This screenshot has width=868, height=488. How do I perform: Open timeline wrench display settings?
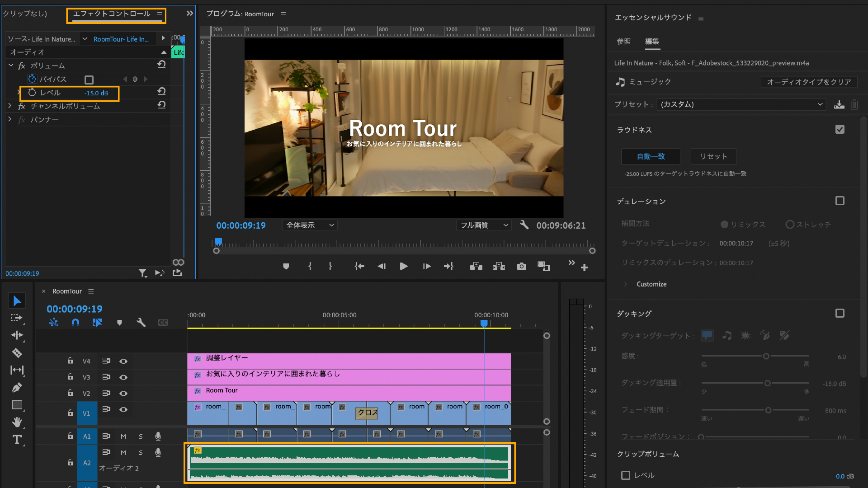coord(141,323)
